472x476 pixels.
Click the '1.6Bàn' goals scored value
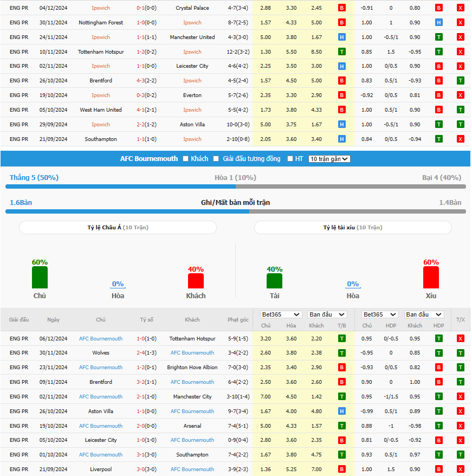pos(21,202)
